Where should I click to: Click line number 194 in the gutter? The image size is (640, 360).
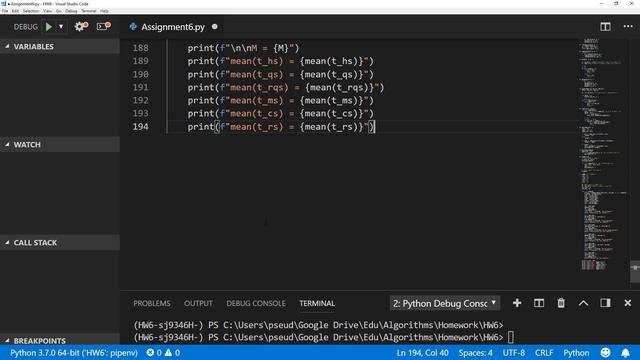tap(140, 127)
